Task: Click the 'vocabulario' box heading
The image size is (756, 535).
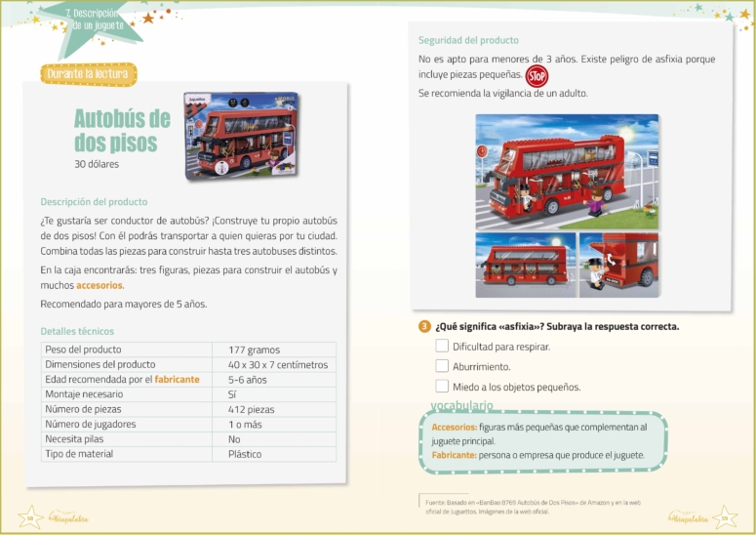Action: [461, 405]
